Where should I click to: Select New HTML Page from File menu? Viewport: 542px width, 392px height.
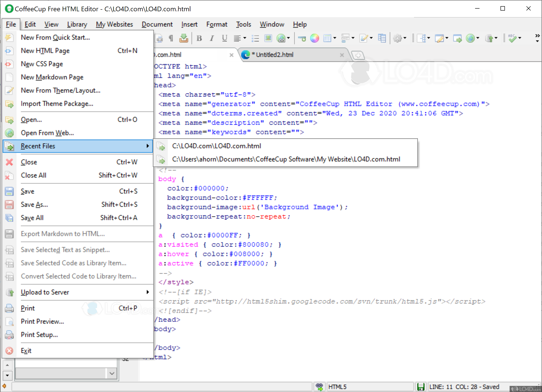point(45,51)
